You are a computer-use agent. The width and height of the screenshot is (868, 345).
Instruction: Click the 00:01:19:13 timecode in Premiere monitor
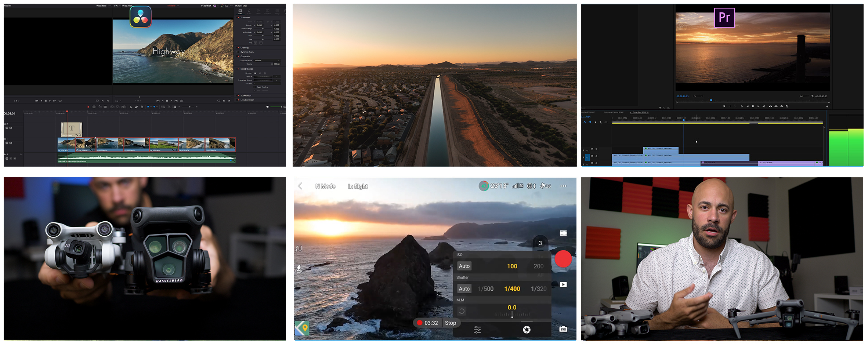[x=683, y=96]
